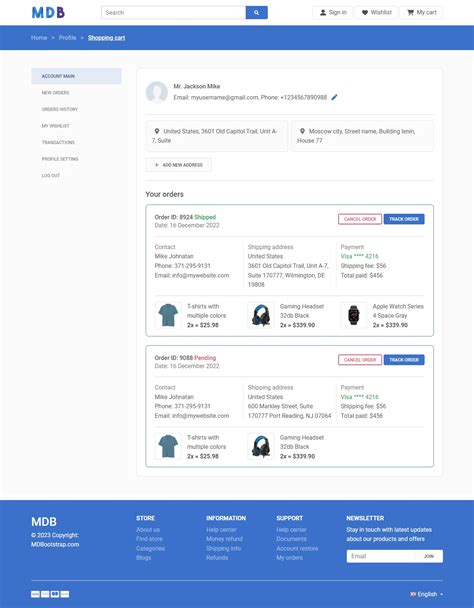Open My orders footer link
This screenshot has width=474, height=608.
[290, 558]
